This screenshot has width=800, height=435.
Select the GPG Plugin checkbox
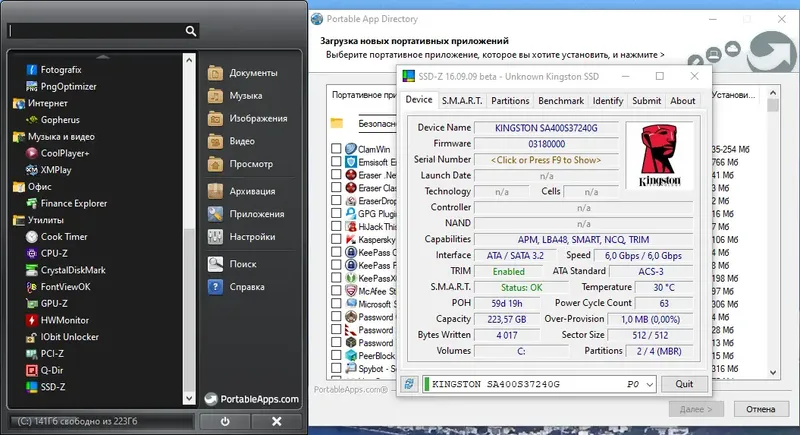(336, 213)
